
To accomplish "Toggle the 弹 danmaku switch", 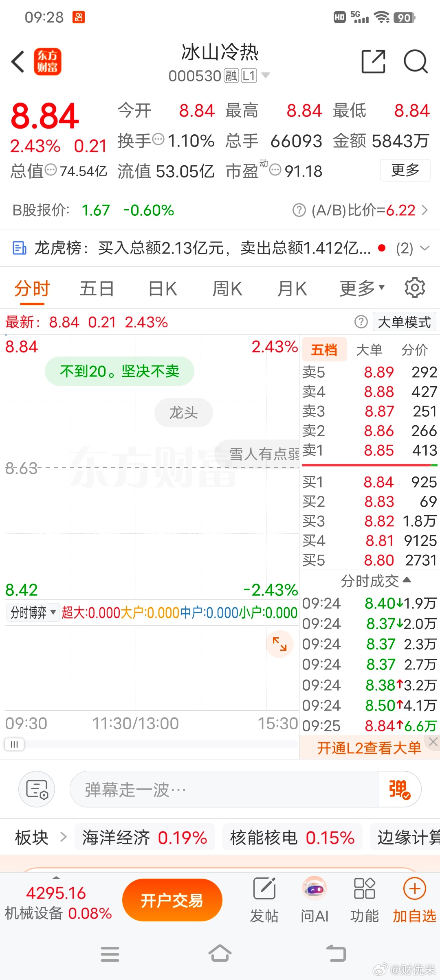I will tap(399, 789).
